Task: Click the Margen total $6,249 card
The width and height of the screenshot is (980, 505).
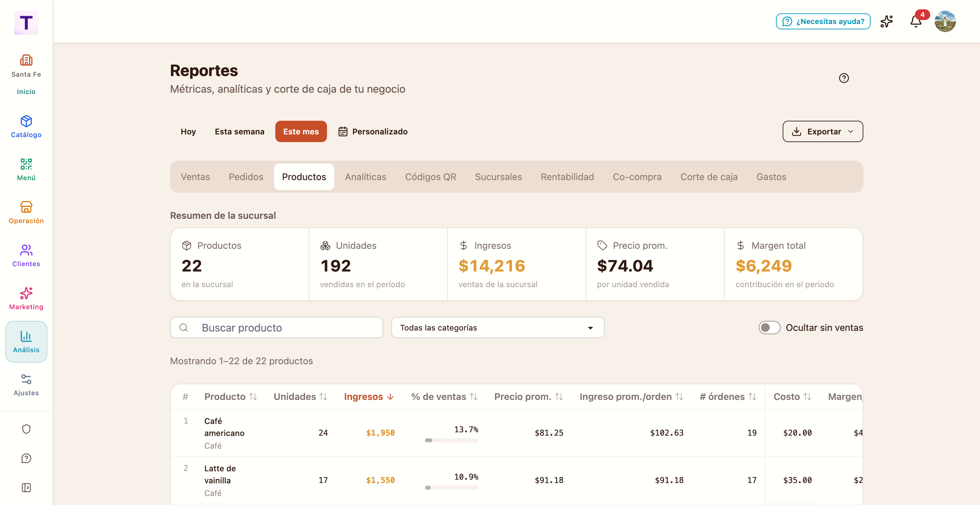Action: [x=794, y=264]
